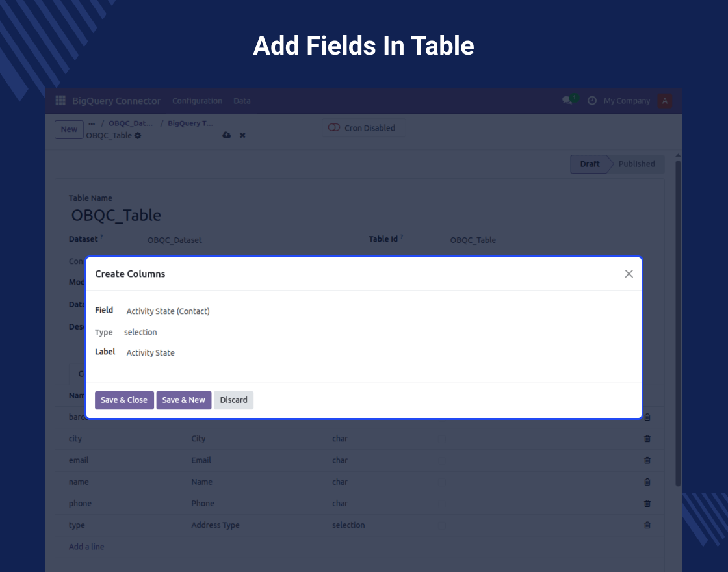Toggle checkbox in the city row
The image size is (728, 572).
tap(441, 439)
